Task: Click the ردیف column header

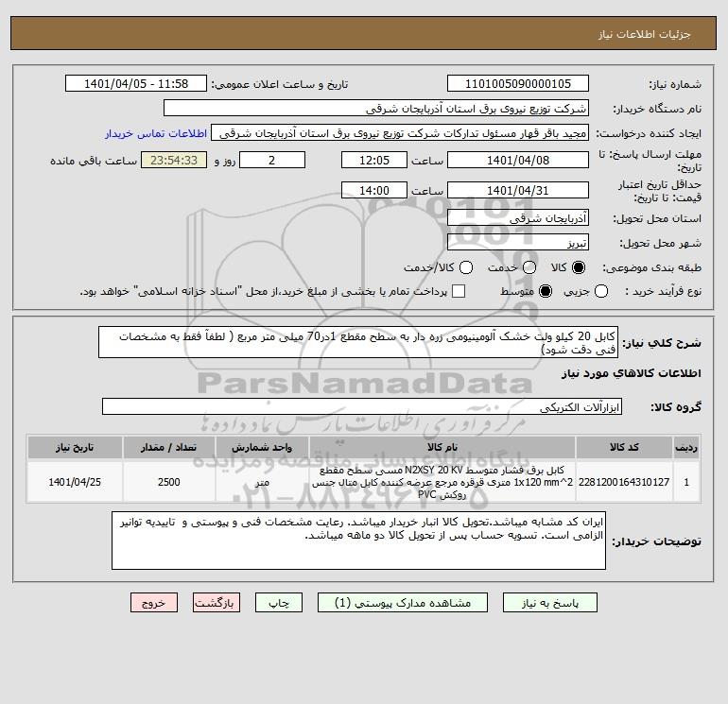Action: point(686,447)
